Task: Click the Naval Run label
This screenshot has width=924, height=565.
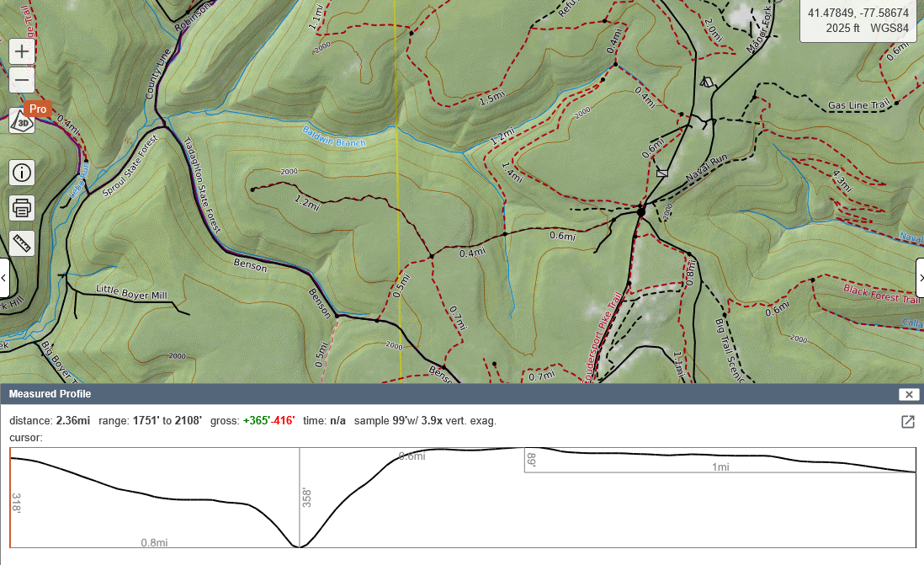Action: point(707,168)
